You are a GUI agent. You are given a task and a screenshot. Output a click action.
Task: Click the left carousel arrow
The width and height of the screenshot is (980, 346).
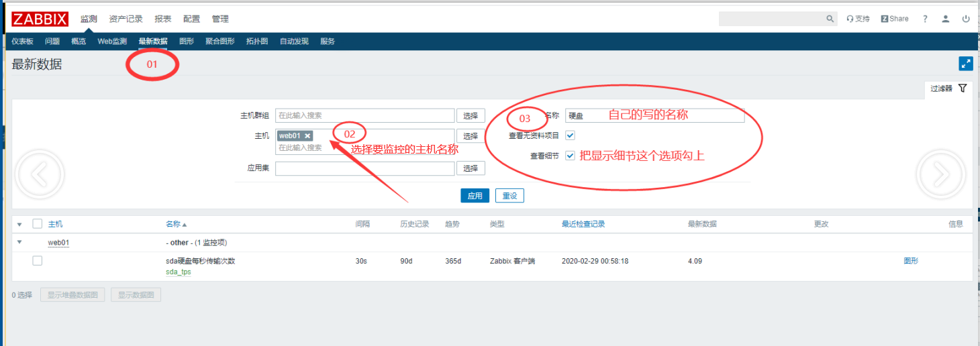[39, 174]
